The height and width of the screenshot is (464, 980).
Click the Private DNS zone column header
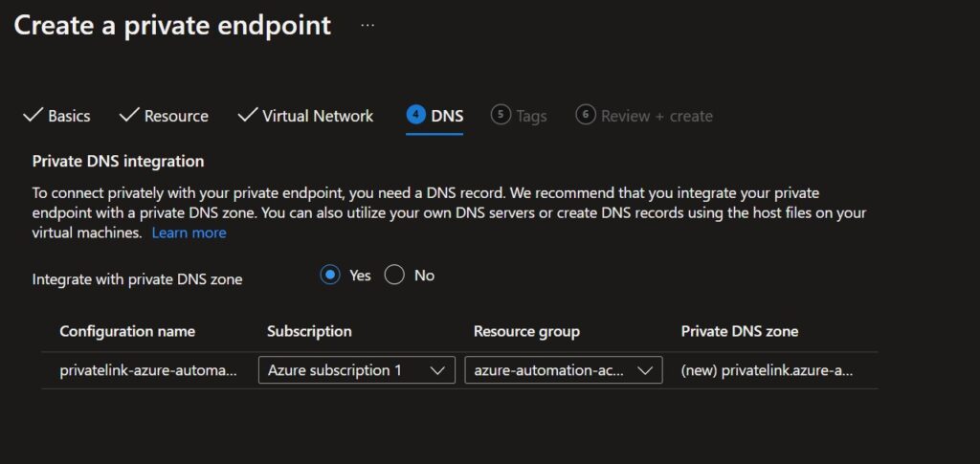(x=740, y=331)
